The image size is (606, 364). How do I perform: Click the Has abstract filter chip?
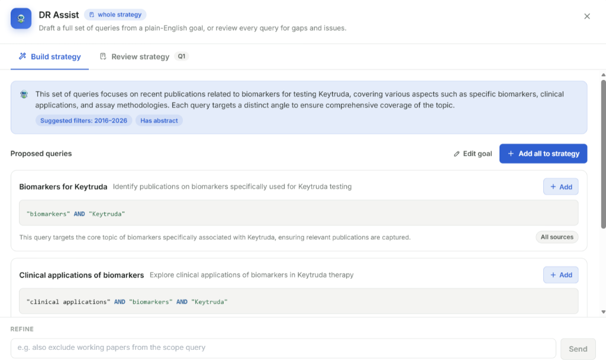[x=159, y=121]
